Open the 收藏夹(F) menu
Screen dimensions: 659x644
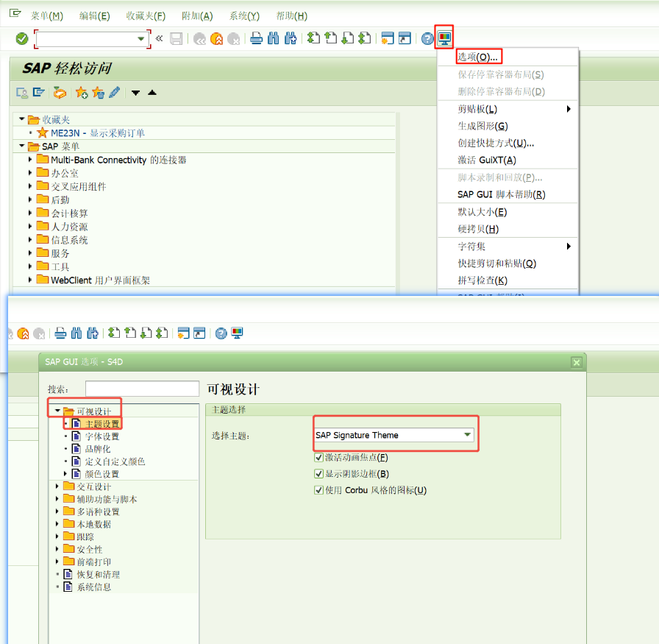146,16
